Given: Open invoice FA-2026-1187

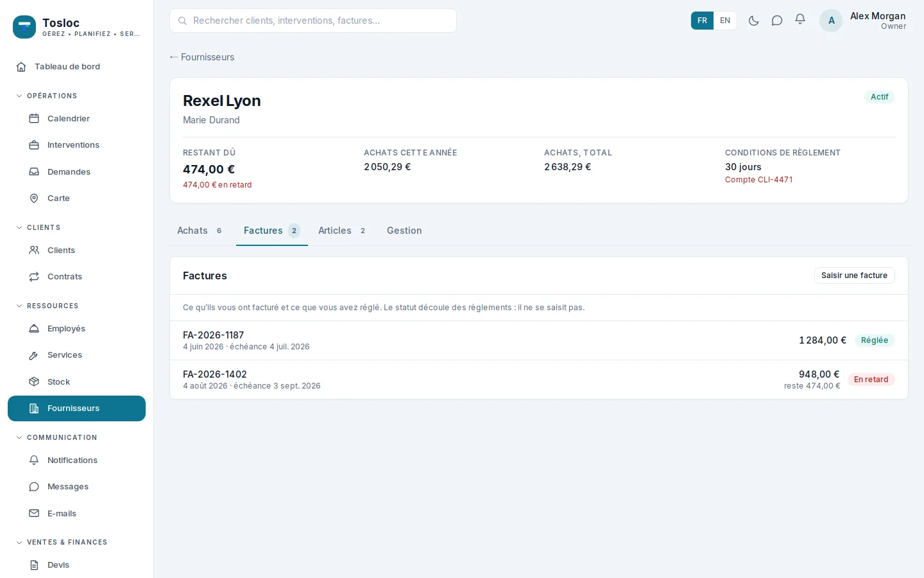Looking at the screenshot, I should coord(539,340).
